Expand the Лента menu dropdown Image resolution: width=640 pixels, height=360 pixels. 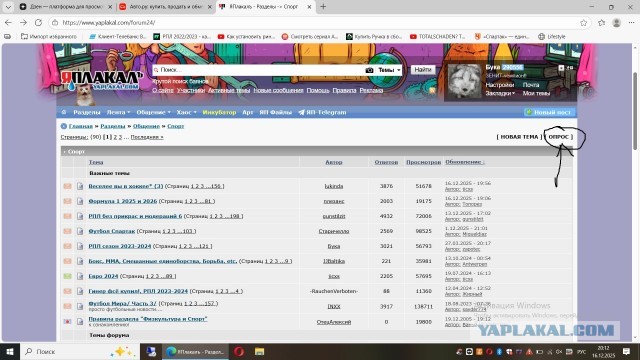118,112
